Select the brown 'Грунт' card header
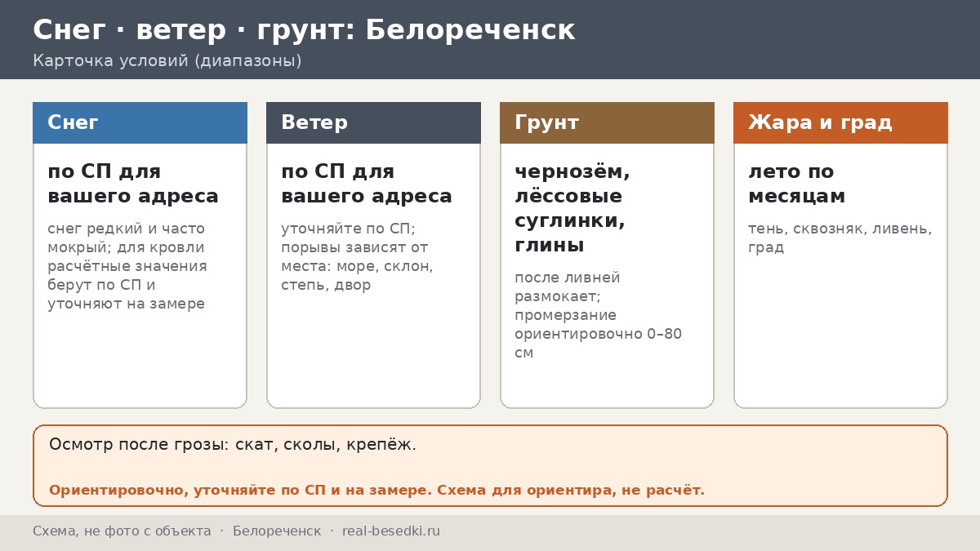The image size is (980, 551). tap(607, 122)
